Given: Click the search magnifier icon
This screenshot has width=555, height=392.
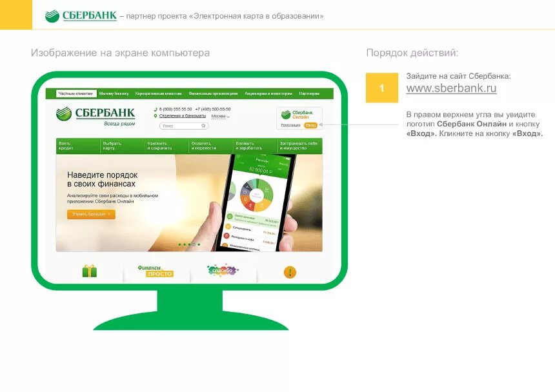Looking at the screenshot, I should [x=203, y=126].
